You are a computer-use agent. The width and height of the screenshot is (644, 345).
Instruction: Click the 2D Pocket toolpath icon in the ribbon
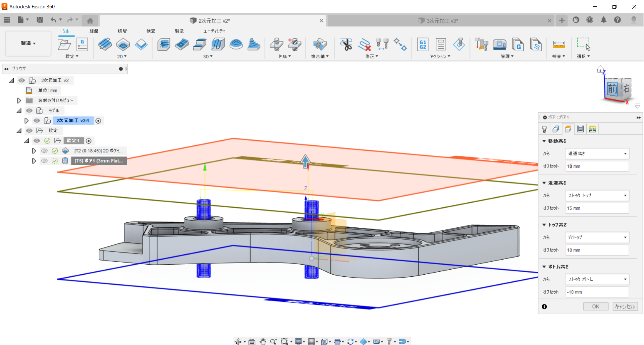tap(123, 44)
